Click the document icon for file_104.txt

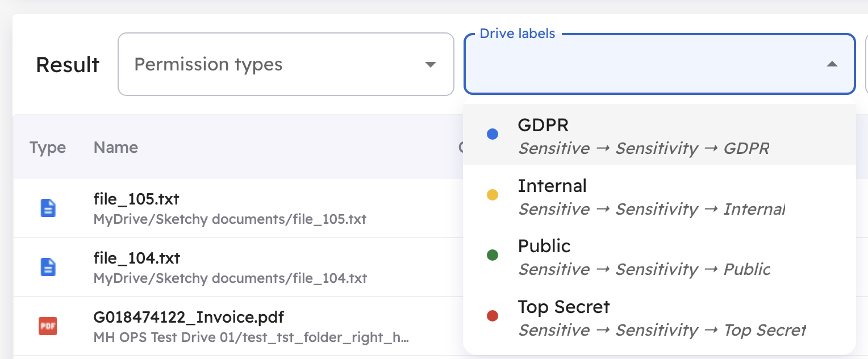pyautogui.click(x=48, y=267)
